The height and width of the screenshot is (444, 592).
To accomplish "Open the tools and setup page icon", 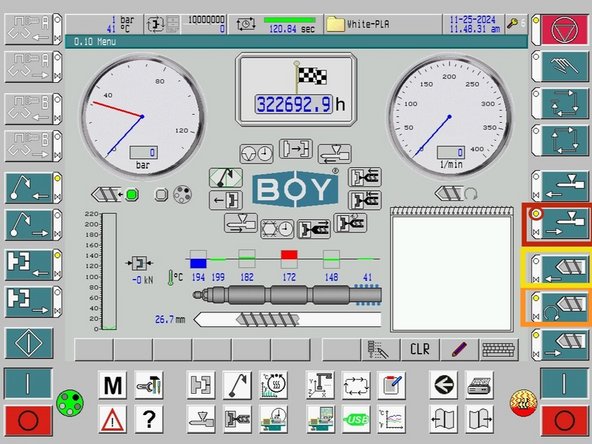I will (149, 385).
